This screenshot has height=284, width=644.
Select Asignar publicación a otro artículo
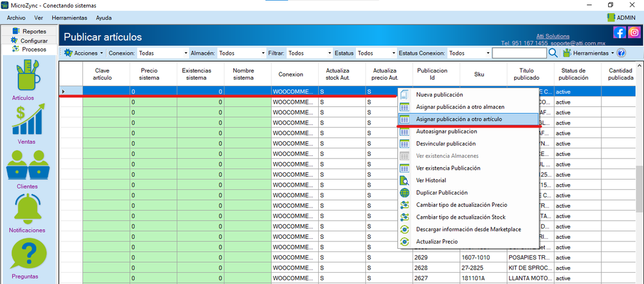(468, 119)
